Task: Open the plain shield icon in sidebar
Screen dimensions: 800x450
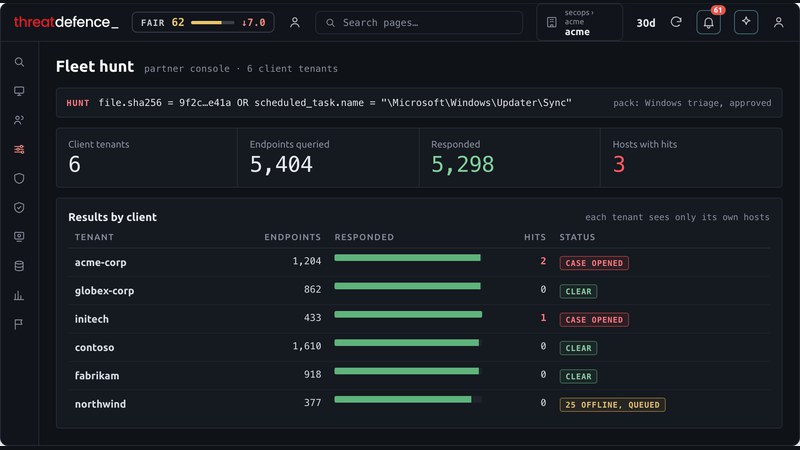Action: tap(19, 179)
